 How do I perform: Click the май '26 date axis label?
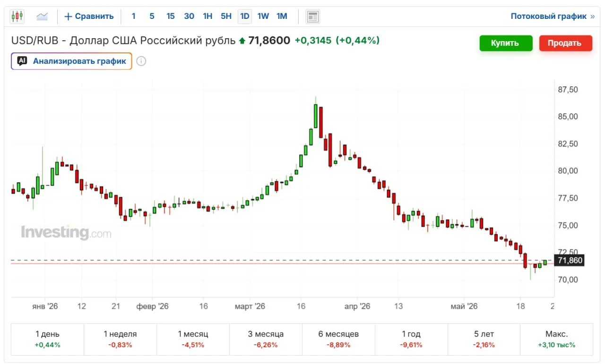click(464, 306)
